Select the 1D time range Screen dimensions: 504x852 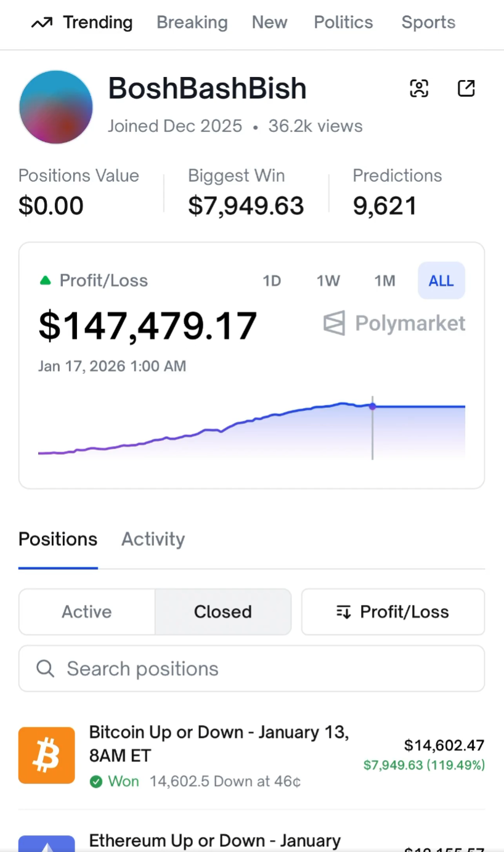coord(272,281)
